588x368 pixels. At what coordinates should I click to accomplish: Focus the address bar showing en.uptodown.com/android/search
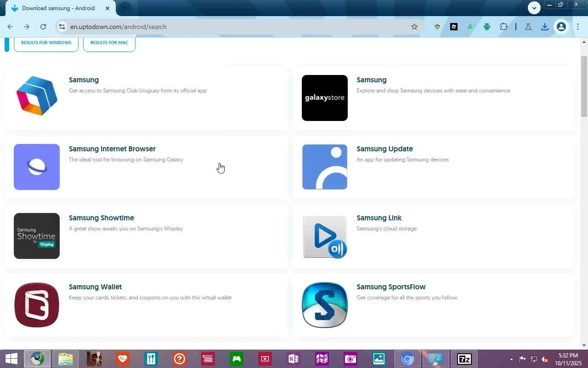(239, 27)
